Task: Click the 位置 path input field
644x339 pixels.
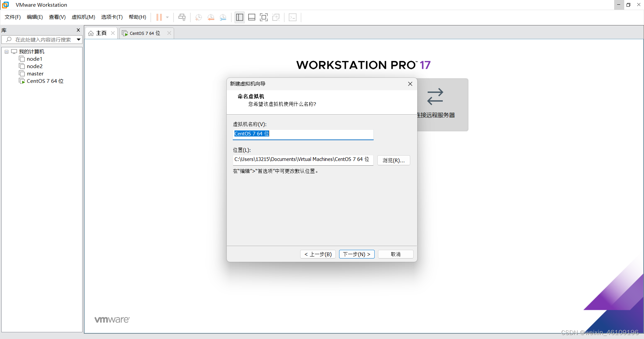Action: pyautogui.click(x=303, y=160)
